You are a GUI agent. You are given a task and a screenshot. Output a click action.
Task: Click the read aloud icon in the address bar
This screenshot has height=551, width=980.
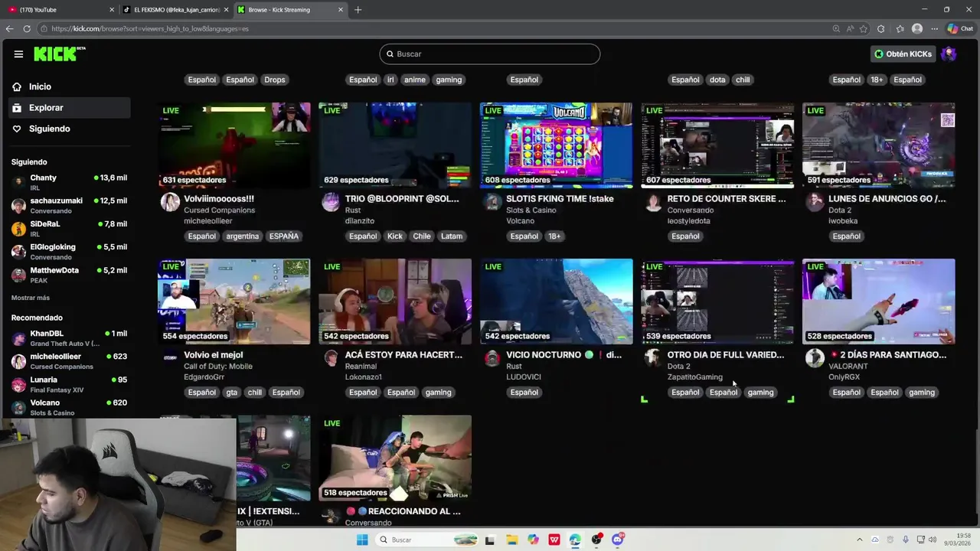click(x=850, y=28)
